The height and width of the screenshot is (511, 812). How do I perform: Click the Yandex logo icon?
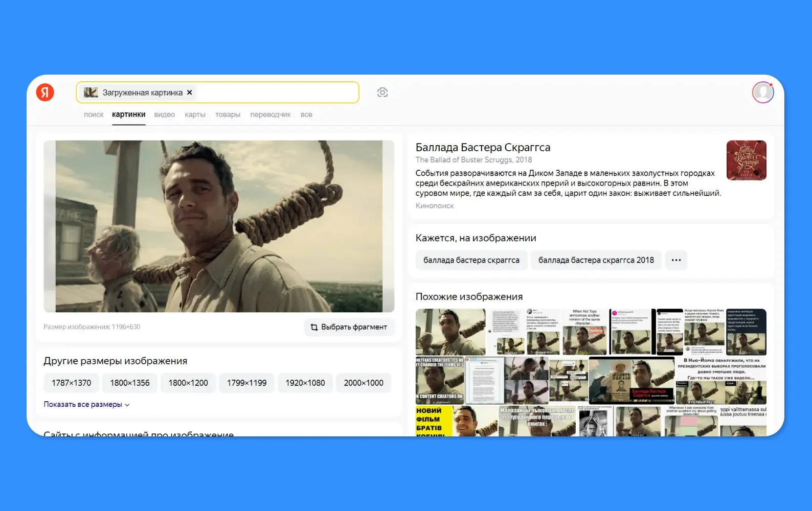tap(45, 92)
